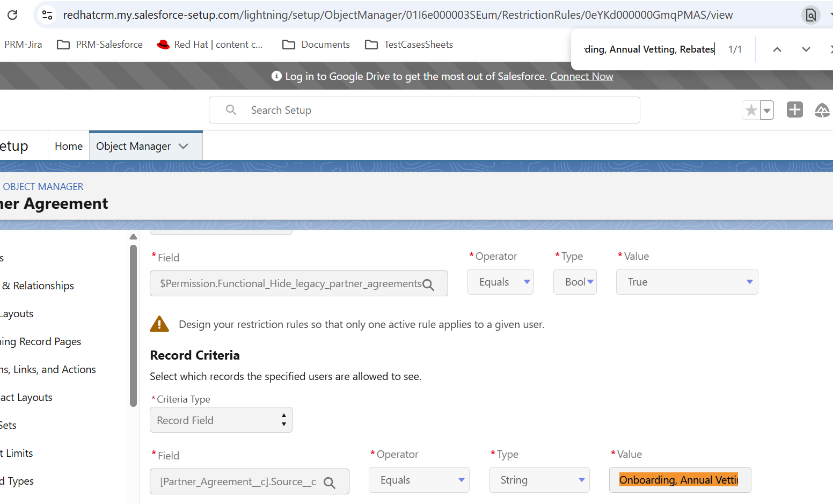
Task: Click the browser address bar URL
Action: [x=398, y=15]
